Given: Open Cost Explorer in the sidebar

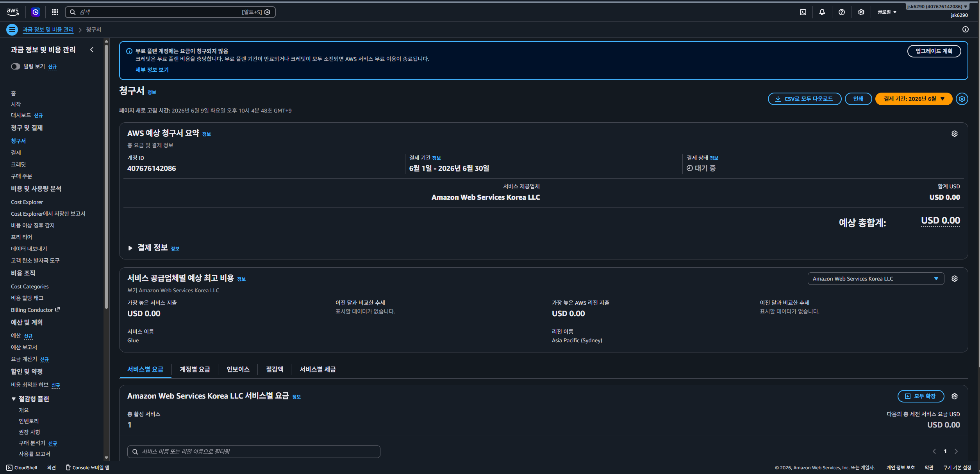Looking at the screenshot, I should point(27,202).
